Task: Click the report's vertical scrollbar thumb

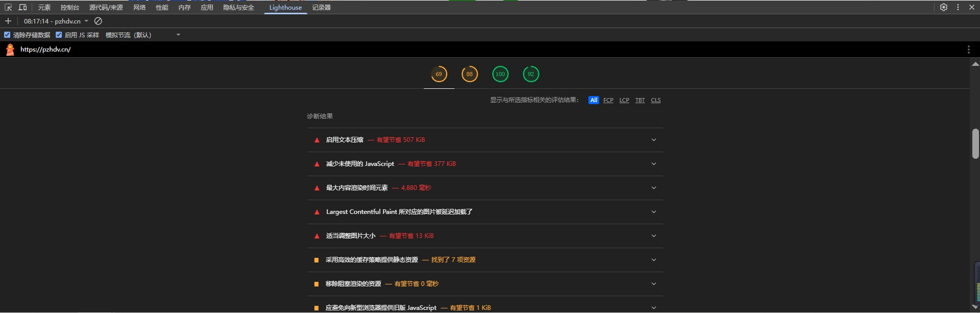Action: [975, 143]
